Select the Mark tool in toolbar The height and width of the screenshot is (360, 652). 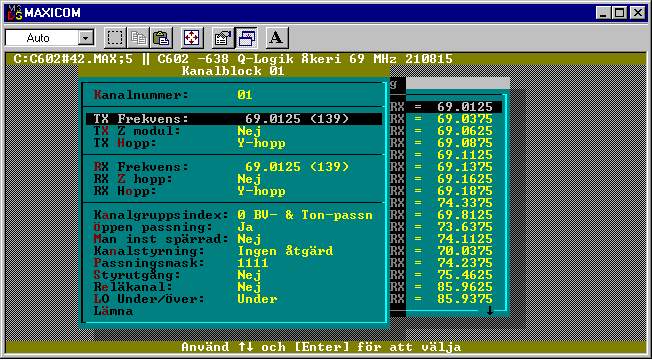click(x=114, y=38)
